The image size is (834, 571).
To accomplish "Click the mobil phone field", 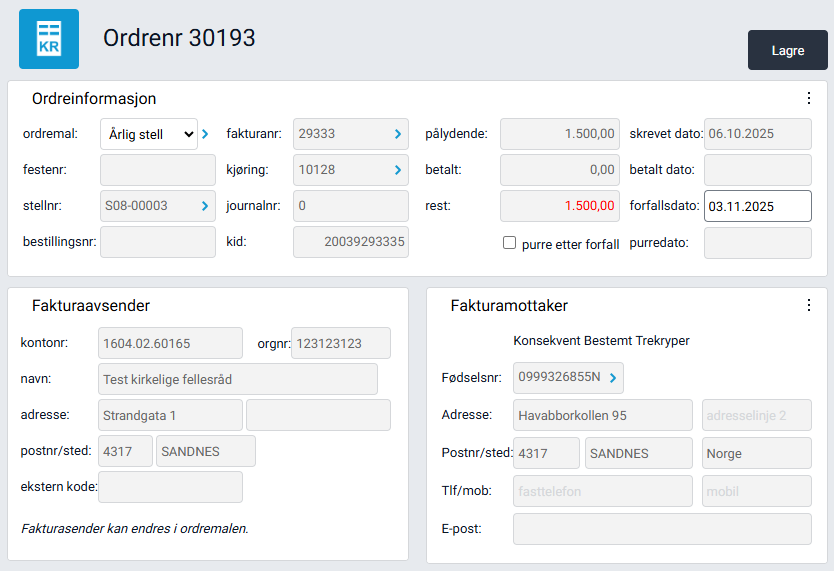I will pyautogui.click(x=756, y=491).
